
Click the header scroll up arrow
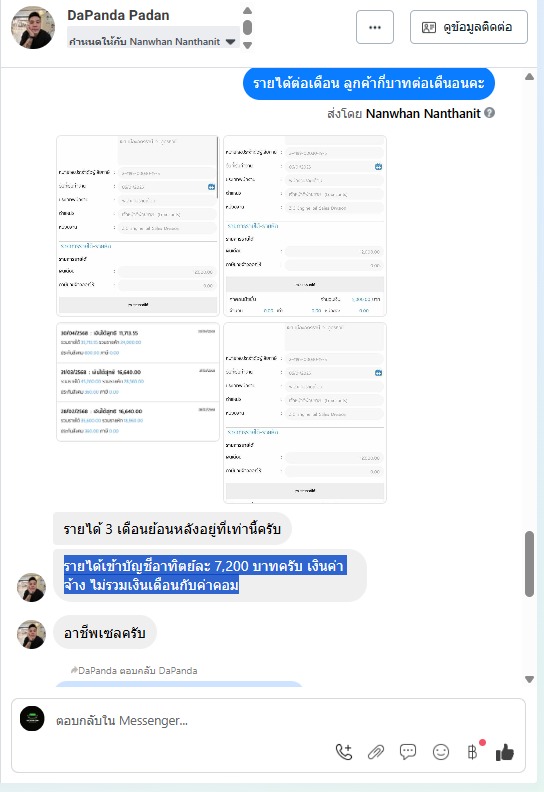click(x=248, y=11)
